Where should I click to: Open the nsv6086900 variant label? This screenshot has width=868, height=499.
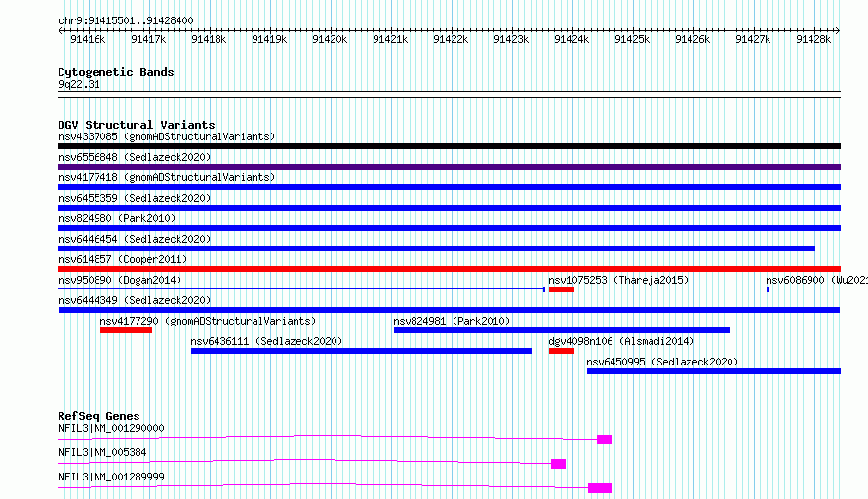(x=816, y=280)
